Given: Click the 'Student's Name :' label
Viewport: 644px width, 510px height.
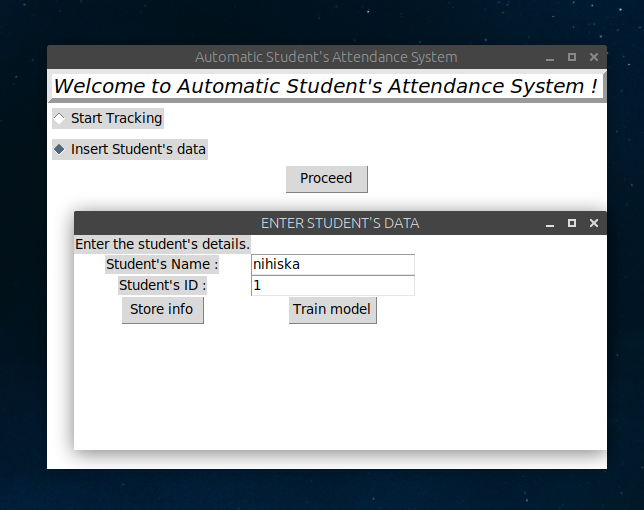Looking at the screenshot, I should click(162, 264).
